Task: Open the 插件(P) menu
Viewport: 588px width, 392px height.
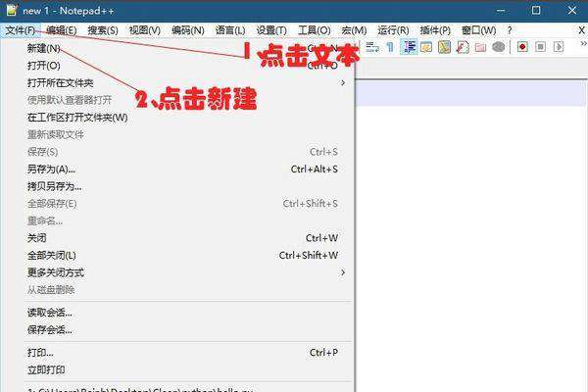Action: 435,30
